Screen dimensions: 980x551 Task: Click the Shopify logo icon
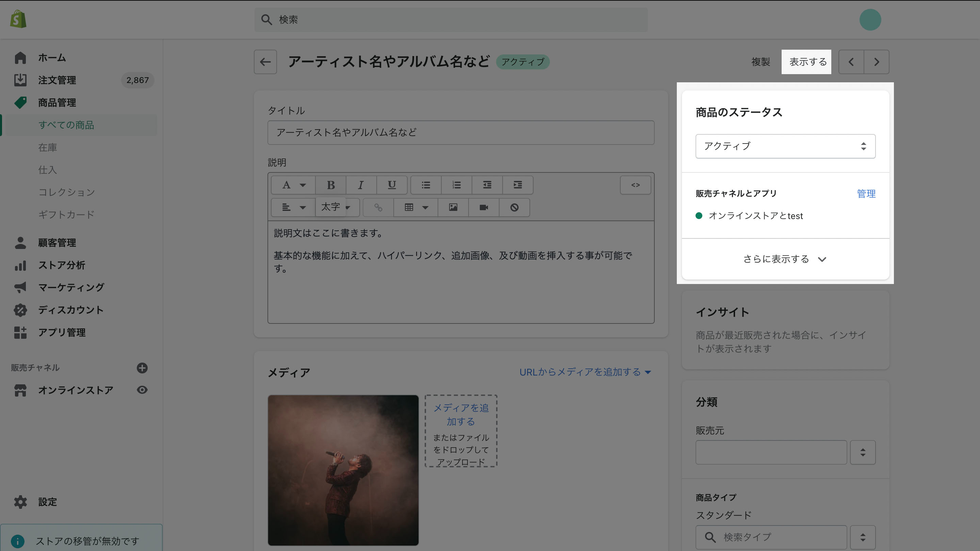(x=18, y=19)
